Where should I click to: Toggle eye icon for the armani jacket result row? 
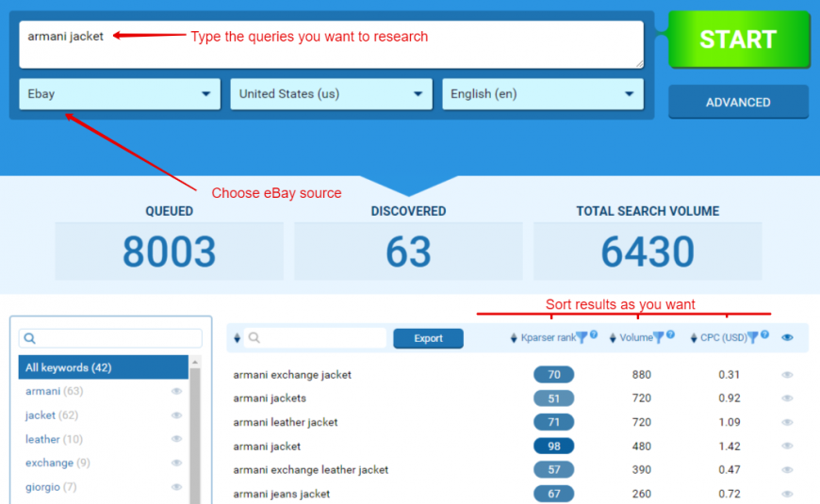pos(787,446)
